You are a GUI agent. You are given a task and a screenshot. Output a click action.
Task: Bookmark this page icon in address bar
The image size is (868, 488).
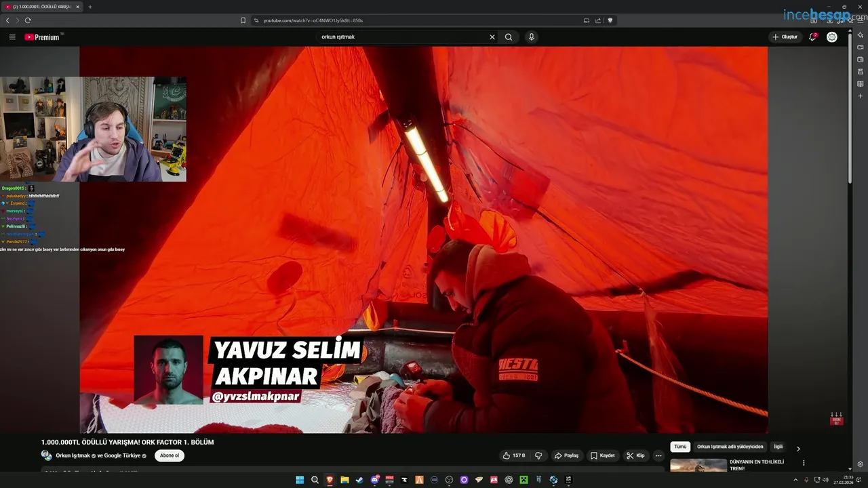[x=243, y=20]
